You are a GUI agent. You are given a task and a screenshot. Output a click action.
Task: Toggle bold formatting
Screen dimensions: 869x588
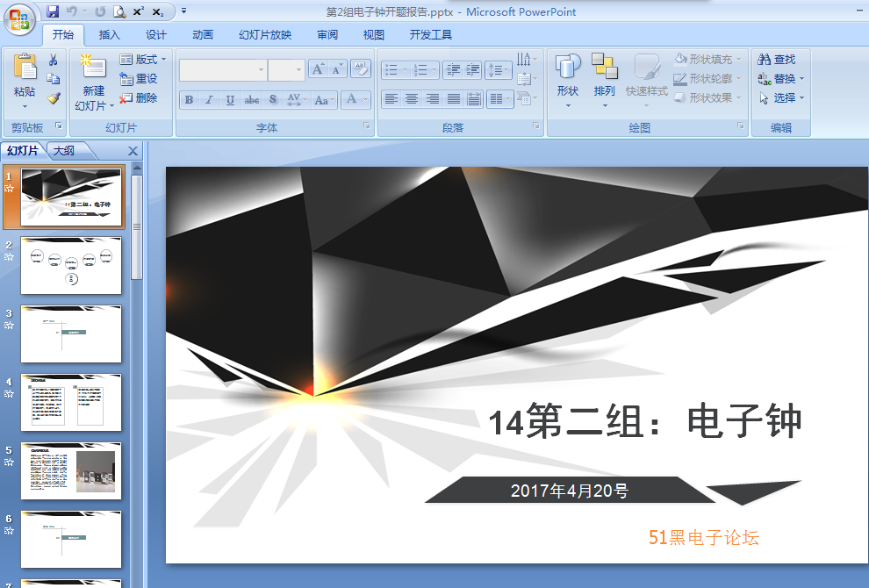tap(189, 100)
